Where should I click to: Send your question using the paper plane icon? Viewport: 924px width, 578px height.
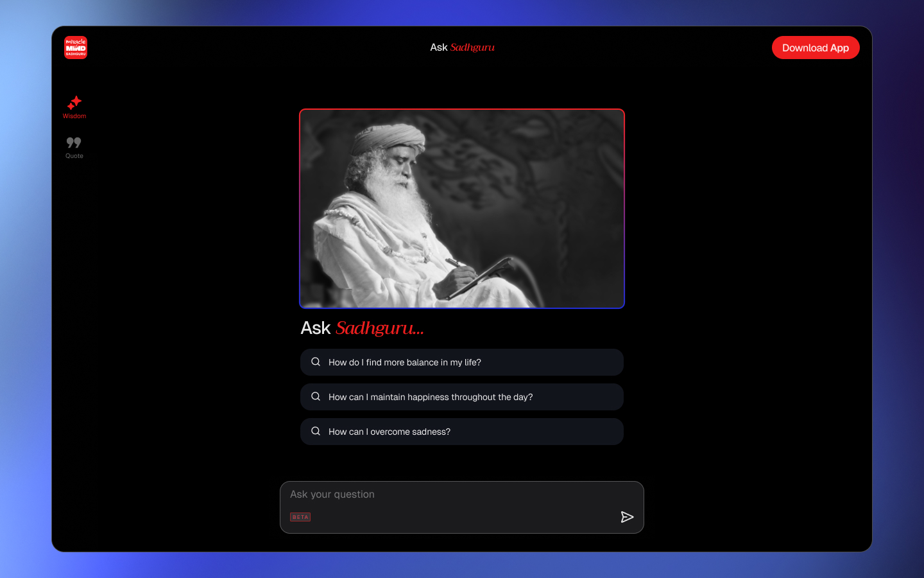(x=628, y=517)
